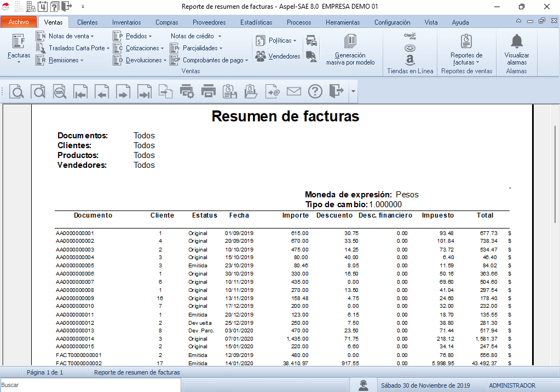
Task: Switch to the Inventarios ribbon tab
Action: pyautogui.click(x=126, y=22)
